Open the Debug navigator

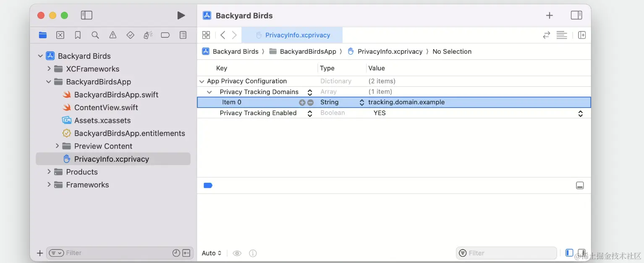(148, 35)
